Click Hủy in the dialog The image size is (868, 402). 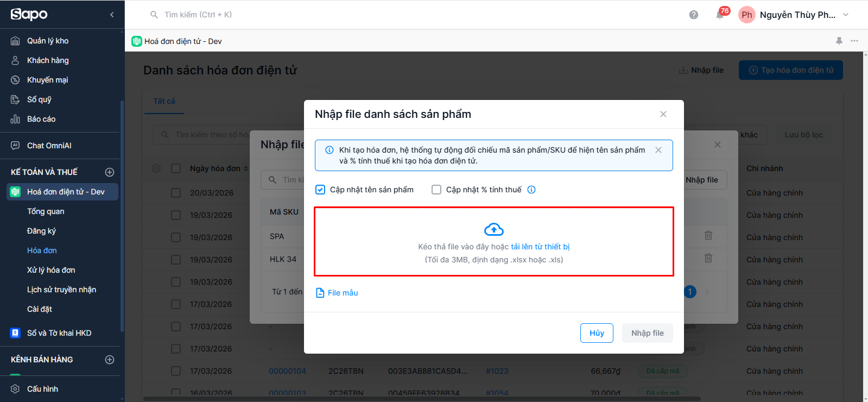click(597, 333)
